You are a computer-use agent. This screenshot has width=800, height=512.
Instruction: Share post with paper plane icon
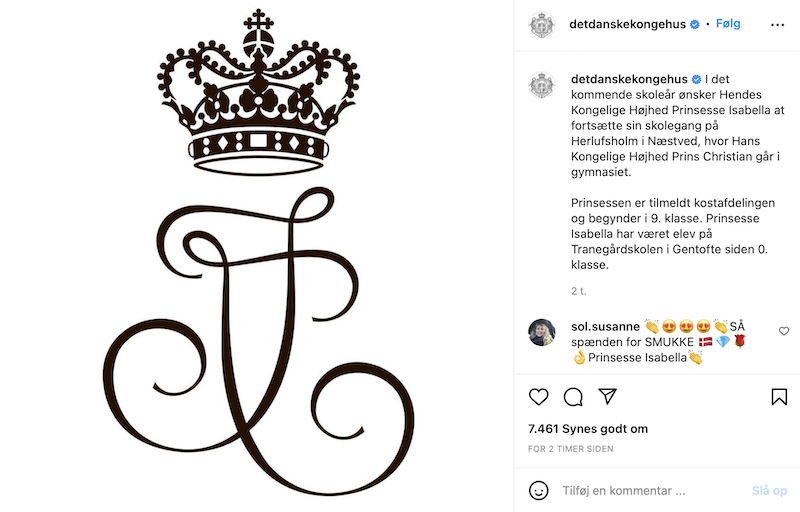click(x=608, y=396)
